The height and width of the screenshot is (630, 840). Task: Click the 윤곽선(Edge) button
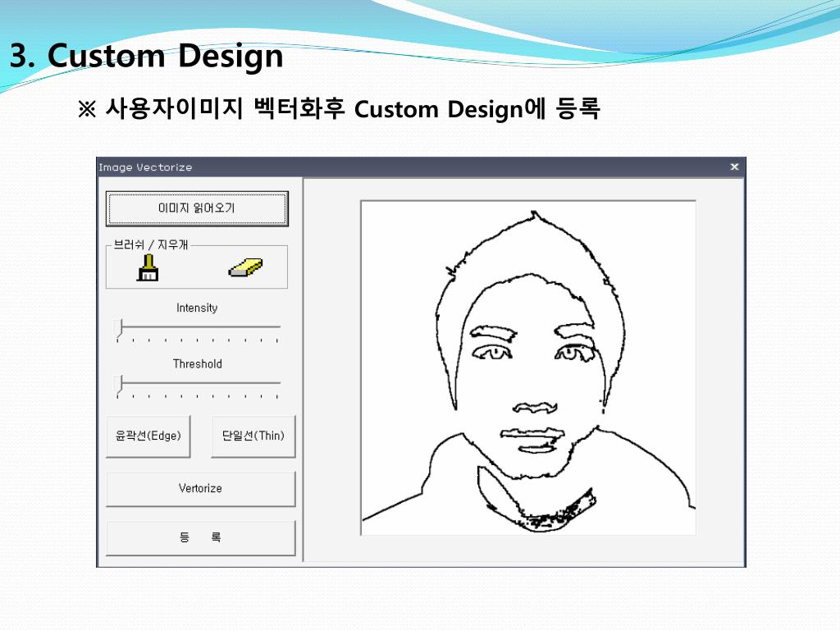(x=148, y=436)
